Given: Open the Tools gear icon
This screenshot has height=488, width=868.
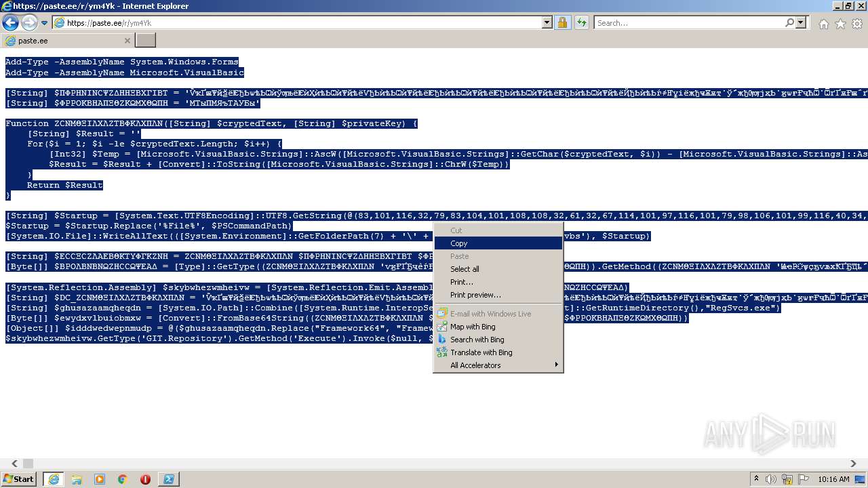Looking at the screenshot, I should tap(857, 24).
